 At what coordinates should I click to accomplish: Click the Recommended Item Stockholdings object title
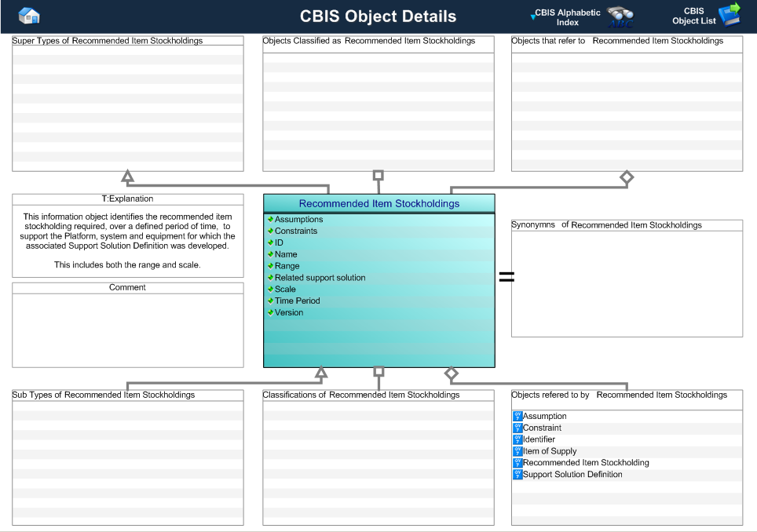click(x=379, y=203)
